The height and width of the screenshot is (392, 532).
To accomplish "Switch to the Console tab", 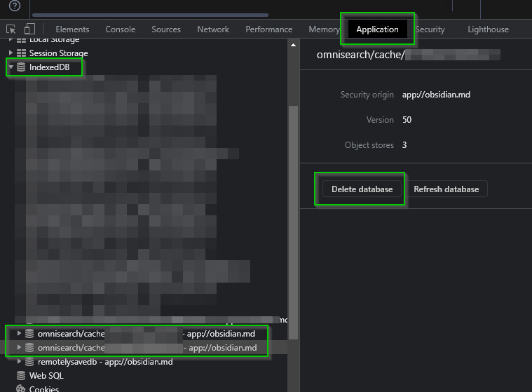I will click(120, 29).
